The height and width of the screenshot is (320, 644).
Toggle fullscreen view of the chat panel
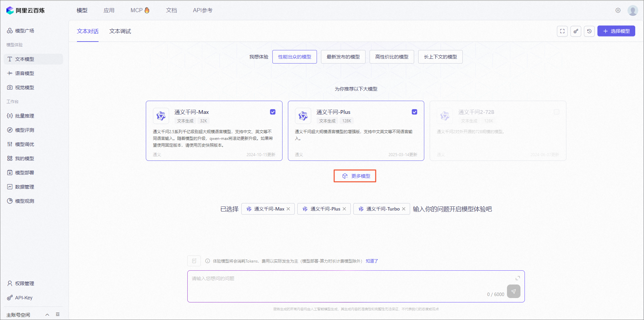(x=562, y=31)
